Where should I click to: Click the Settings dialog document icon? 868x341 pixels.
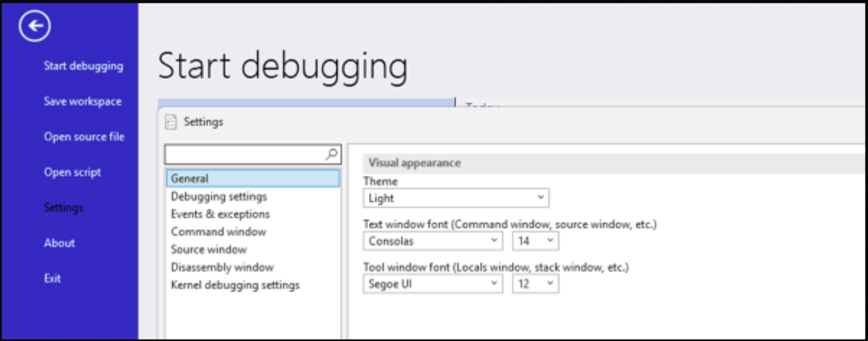click(x=171, y=122)
